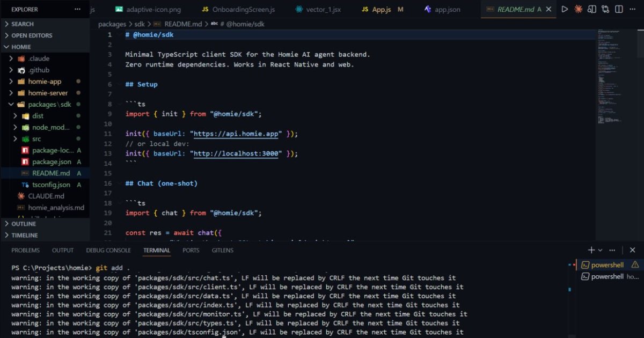Click the TS icon of tsconfig.json

[25, 185]
